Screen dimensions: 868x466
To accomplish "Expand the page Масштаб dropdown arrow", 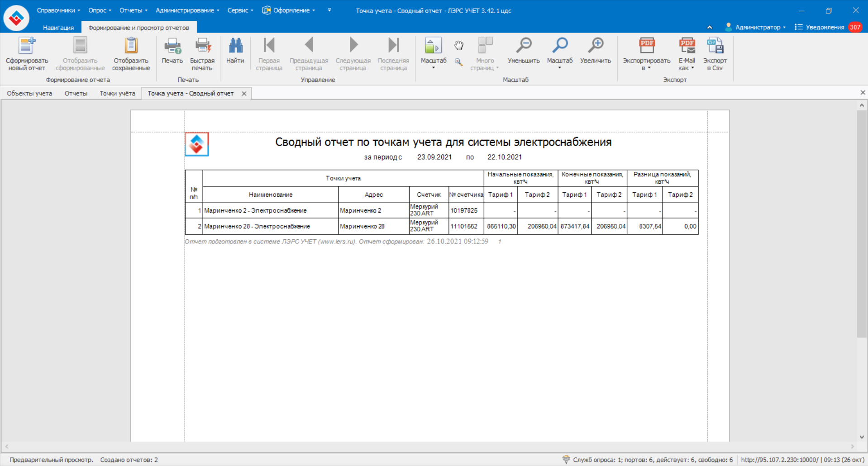I will tap(434, 68).
